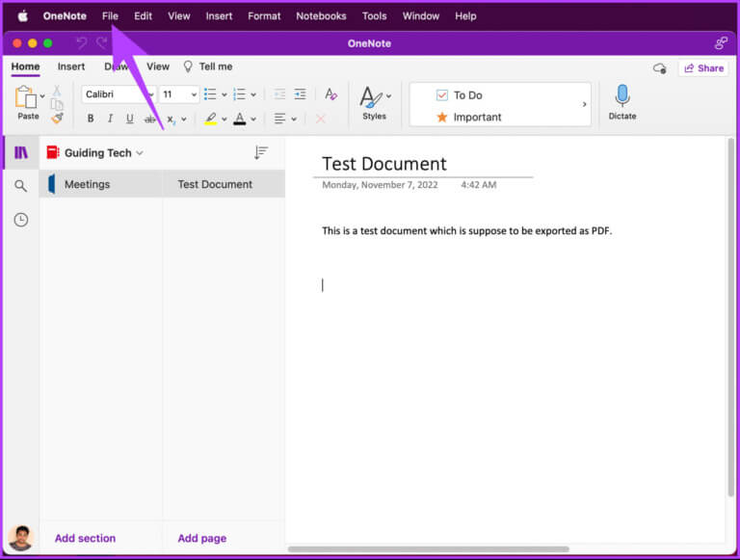The width and height of the screenshot is (740, 560).
Task: Apply the font color
Action: (240, 119)
